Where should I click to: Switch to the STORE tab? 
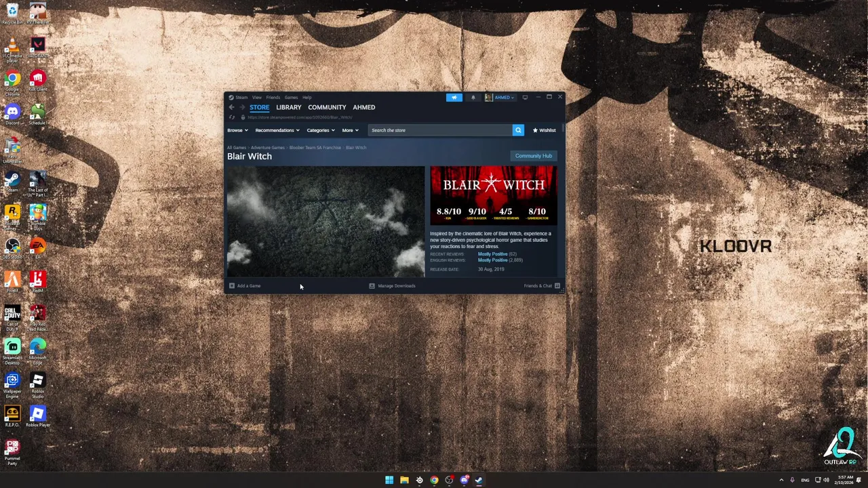tap(259, 107)
